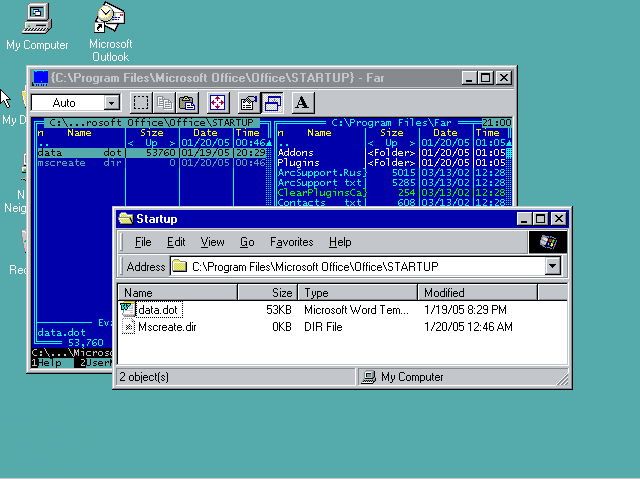Click the data.dot Word template file icon
Screen dimensions: 640x480
click(127, 309)
